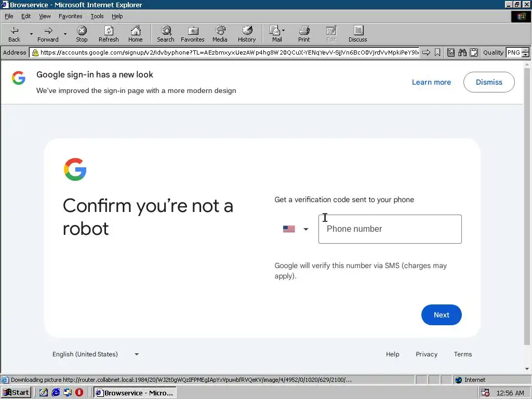
Task: Click the Mail toolbar icon
Action: 275,34
